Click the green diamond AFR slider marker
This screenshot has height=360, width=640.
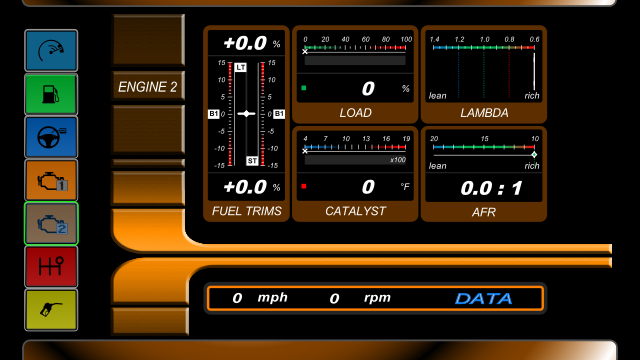coord(534,155)
